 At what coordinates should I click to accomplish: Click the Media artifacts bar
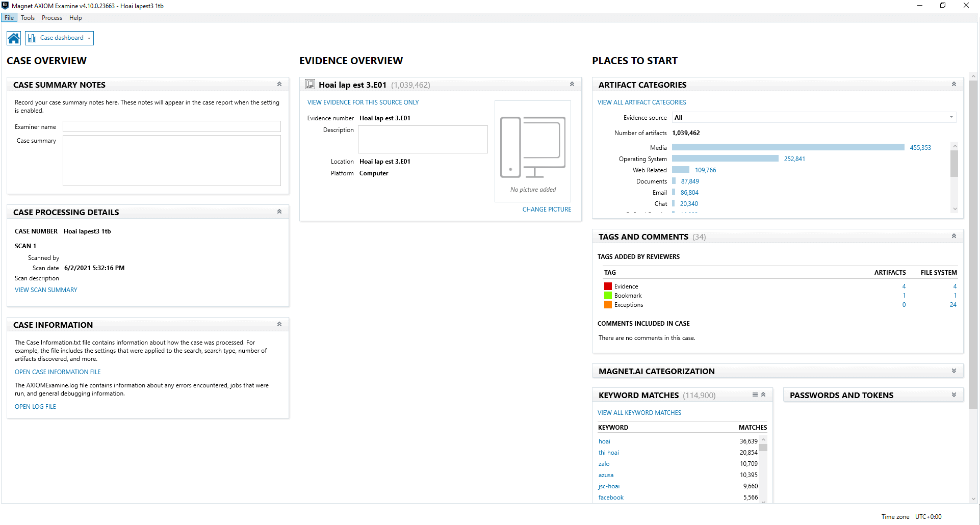pos(788,147)
